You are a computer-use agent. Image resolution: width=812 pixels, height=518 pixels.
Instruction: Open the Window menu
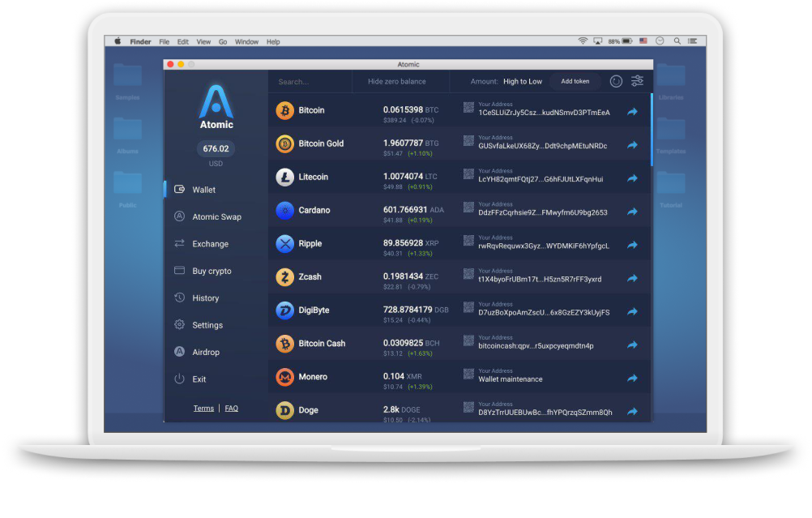246,42
